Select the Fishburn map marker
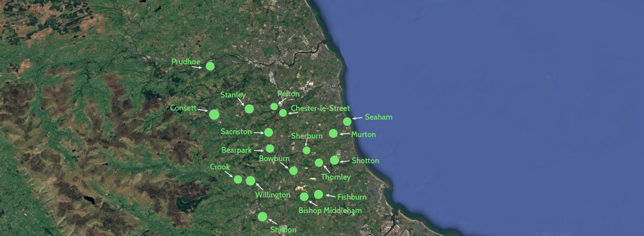 pyautogui.click(x=318, y=195)
